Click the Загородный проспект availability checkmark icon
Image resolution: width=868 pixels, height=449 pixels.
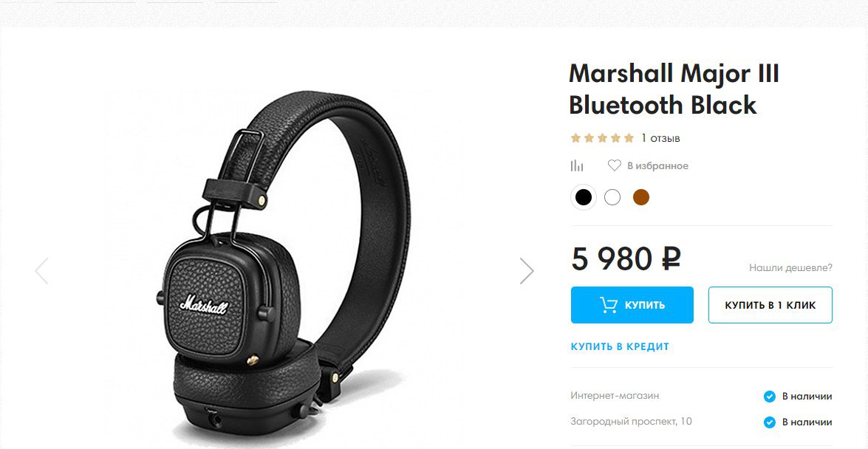(770, 422)
